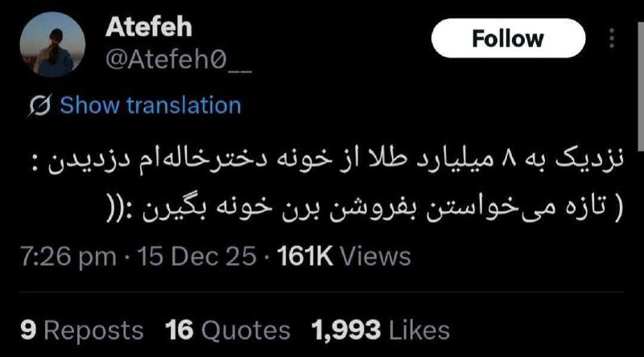Open the Atefeh display name profile link
The height and width of the screenshot is (357, 644).
click(149, 27)
